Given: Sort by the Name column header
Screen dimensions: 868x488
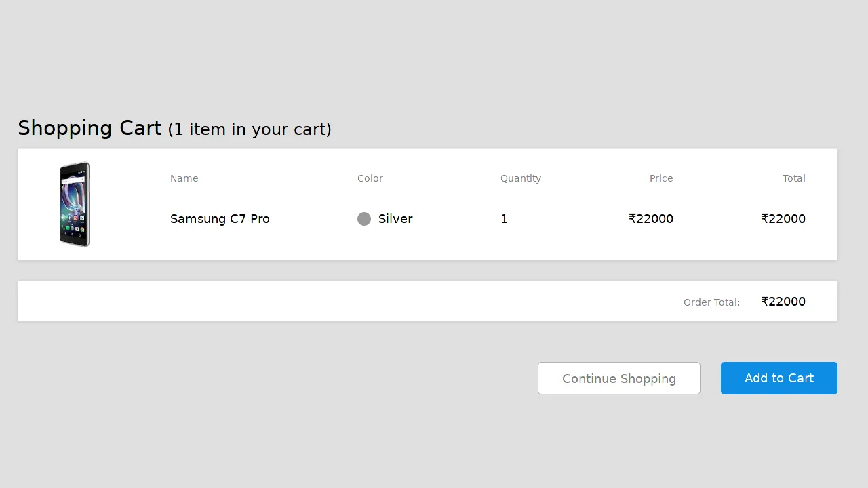Looking at the screenshot, I should click(184, 178).
